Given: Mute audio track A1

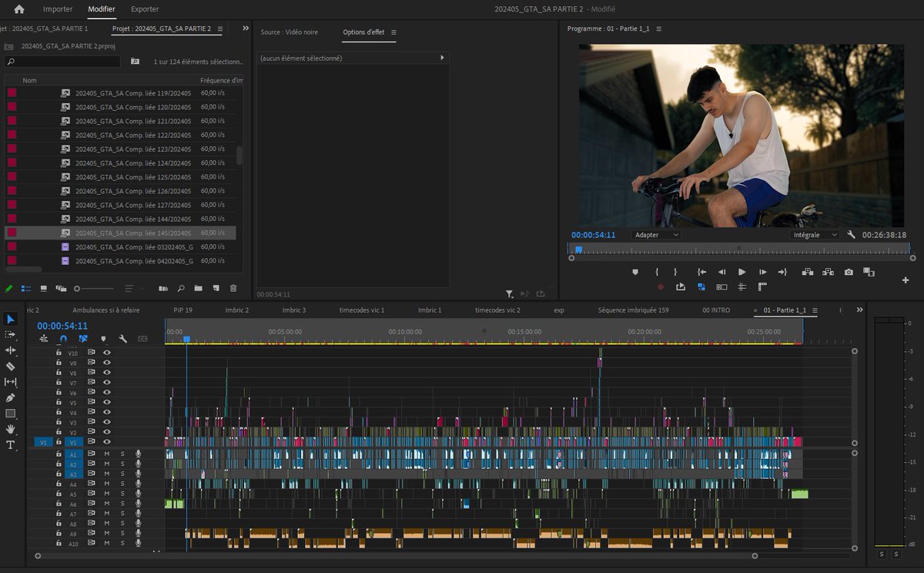Looking at the screenshot, I should (107, 454).
